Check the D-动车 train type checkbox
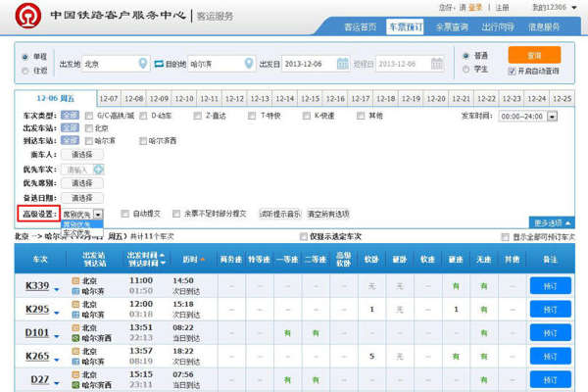The image size is (588, 392). 144,115
